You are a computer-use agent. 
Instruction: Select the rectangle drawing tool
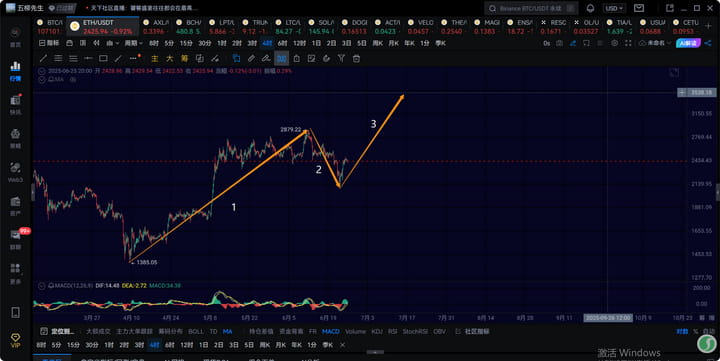pos(103,58)
